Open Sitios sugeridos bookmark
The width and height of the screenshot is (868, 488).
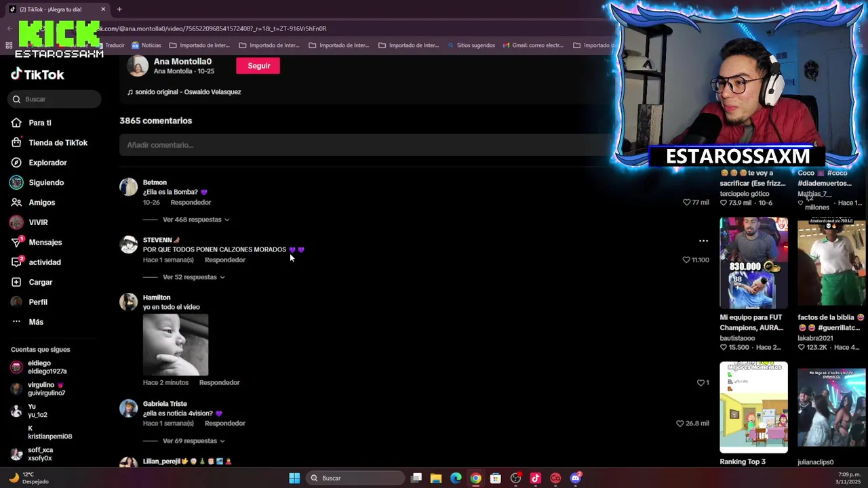tap(471, 45)
